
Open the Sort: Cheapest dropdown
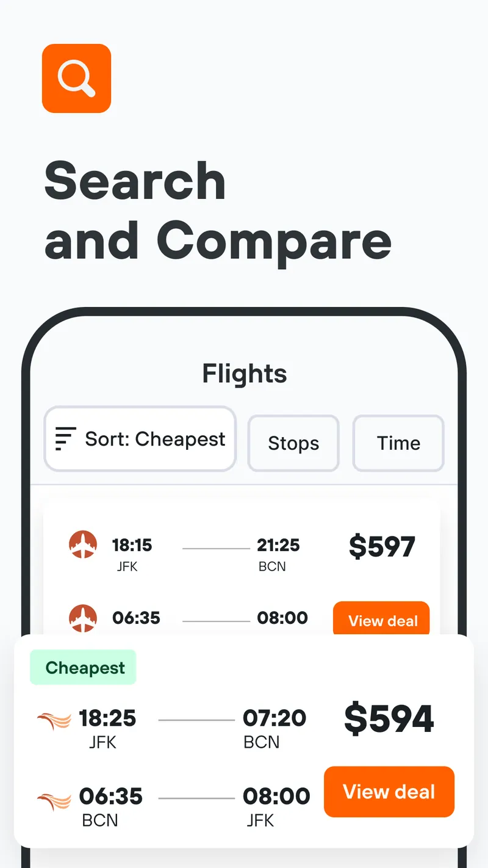[x=140, y=438]
